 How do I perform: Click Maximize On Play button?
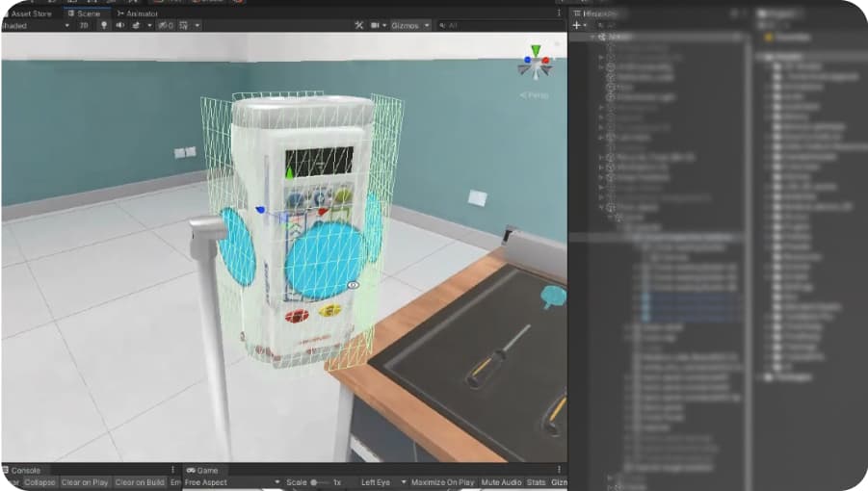tap(442, 482)
